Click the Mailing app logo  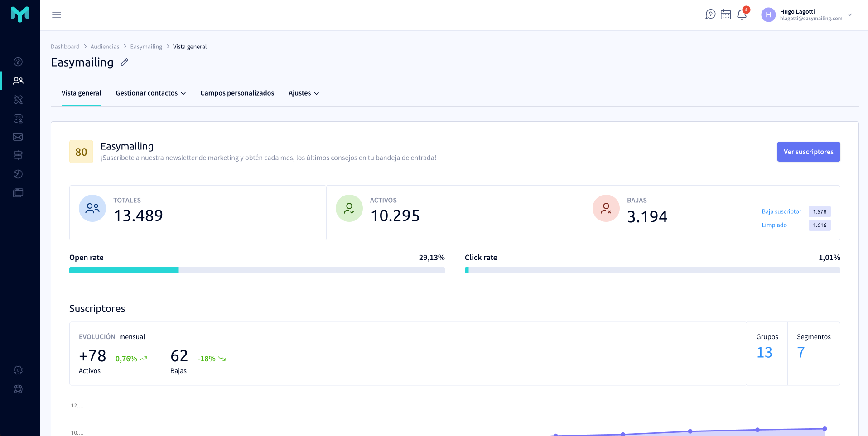pyautogui.click(x=20, y=14)
